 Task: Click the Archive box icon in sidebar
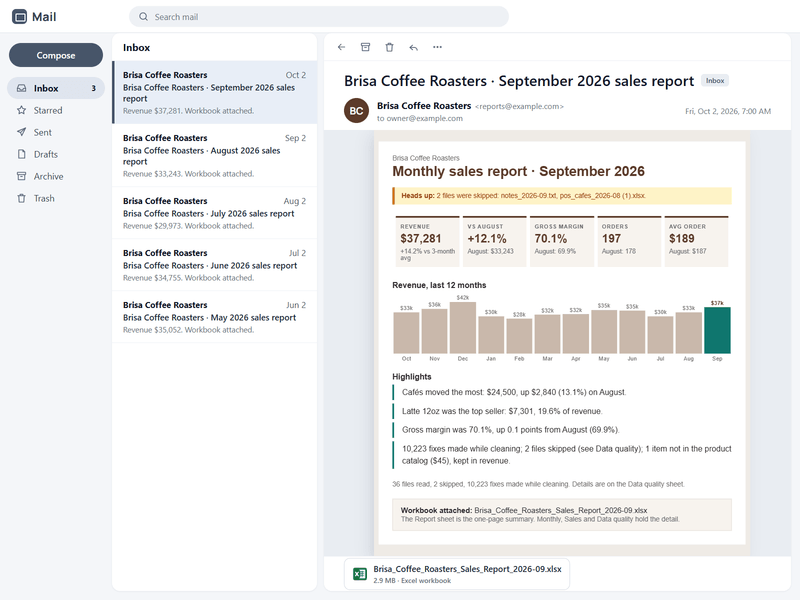pyautogui.click(x=21, y=176)
